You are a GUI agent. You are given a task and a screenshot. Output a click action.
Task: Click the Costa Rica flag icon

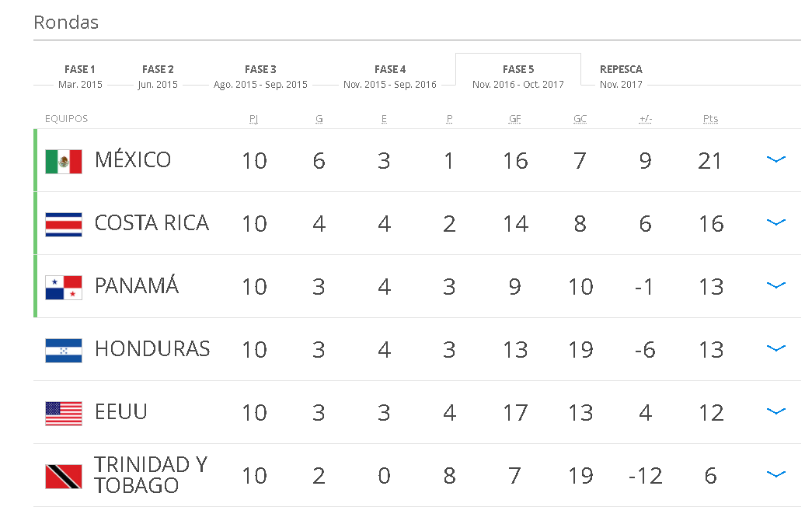tap(64, 224)
